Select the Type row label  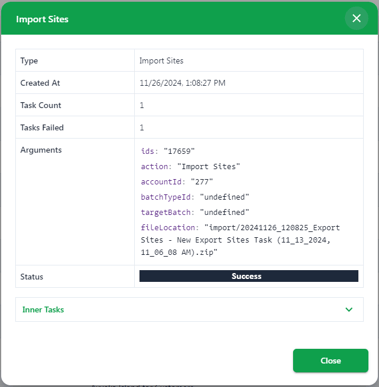(x=29, y=61)
